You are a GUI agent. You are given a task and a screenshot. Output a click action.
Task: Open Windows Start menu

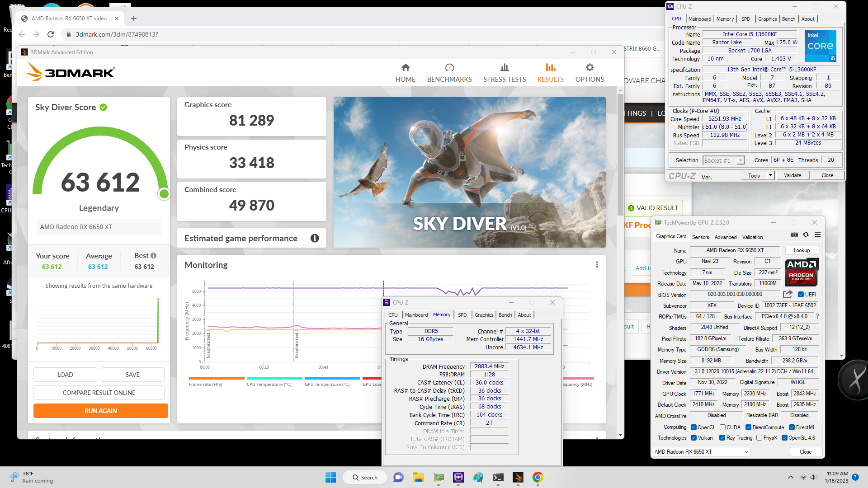(x=331, y=477)
